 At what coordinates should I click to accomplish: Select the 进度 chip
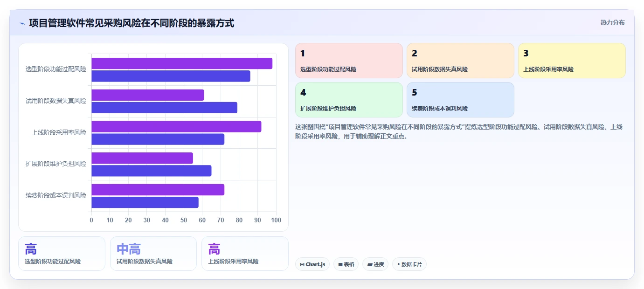tap(375, 264)
